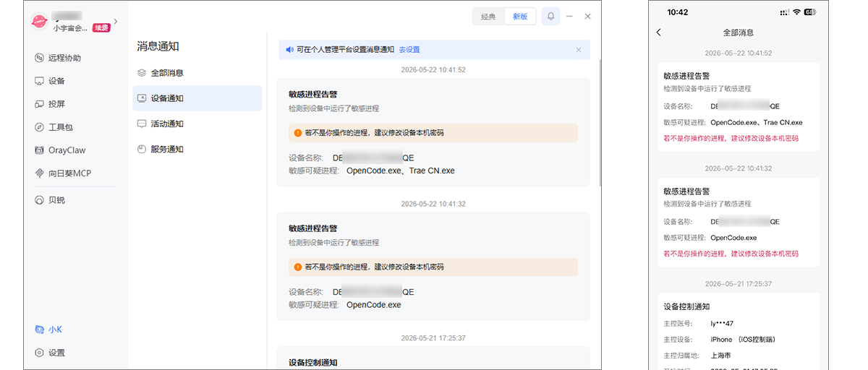This screenshot has width=868, height=370.
Task: Tap phone battery indicator
Action: tap(810, 12)
